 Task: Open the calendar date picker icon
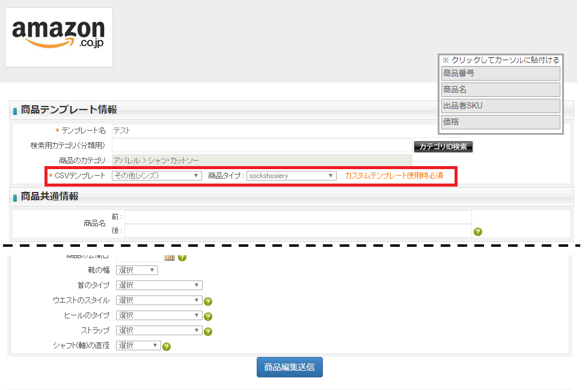[170, 257]
